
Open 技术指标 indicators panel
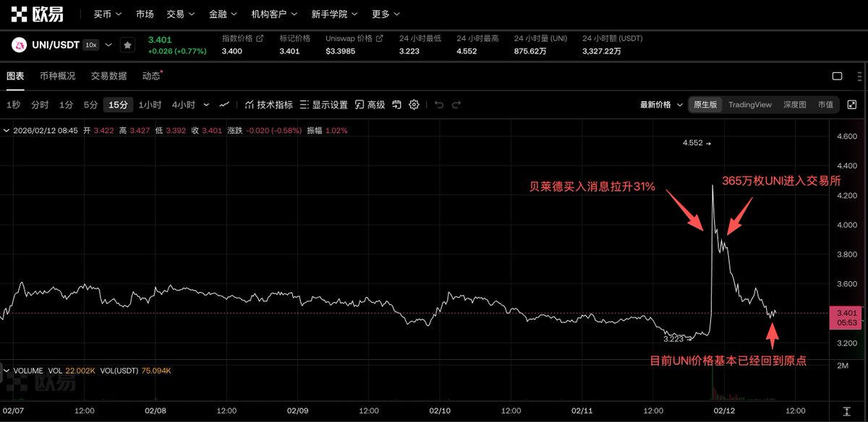(x=269, y=105)
